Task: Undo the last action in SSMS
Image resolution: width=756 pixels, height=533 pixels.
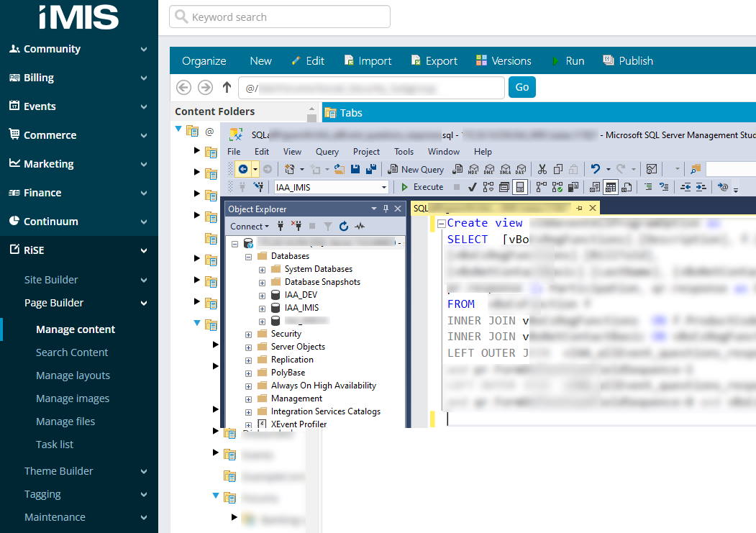Action: [x=596, y=169]
